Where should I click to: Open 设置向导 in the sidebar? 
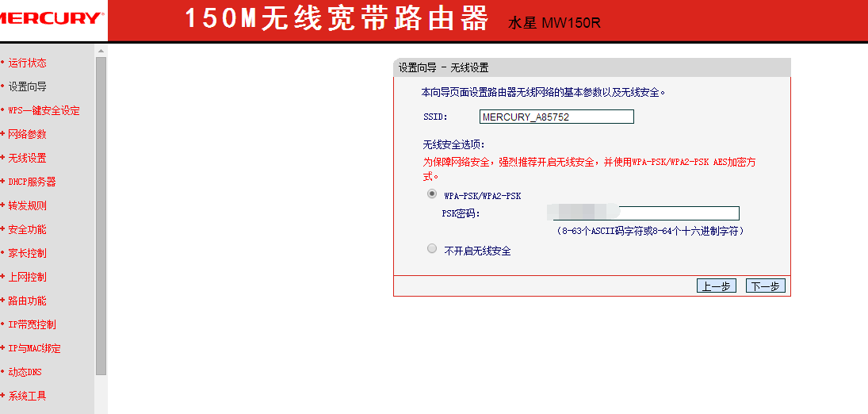pyautogui.click(x=27, y=87)
